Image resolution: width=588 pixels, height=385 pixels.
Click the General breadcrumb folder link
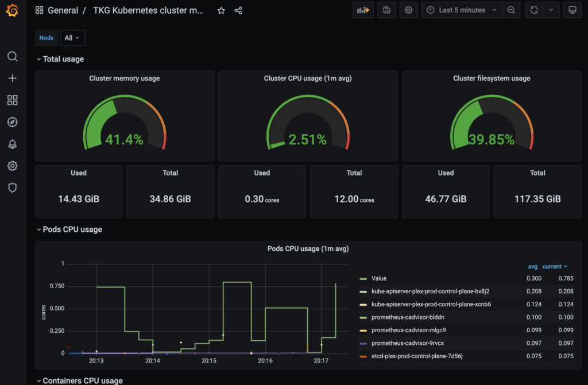tap(63, 10)
